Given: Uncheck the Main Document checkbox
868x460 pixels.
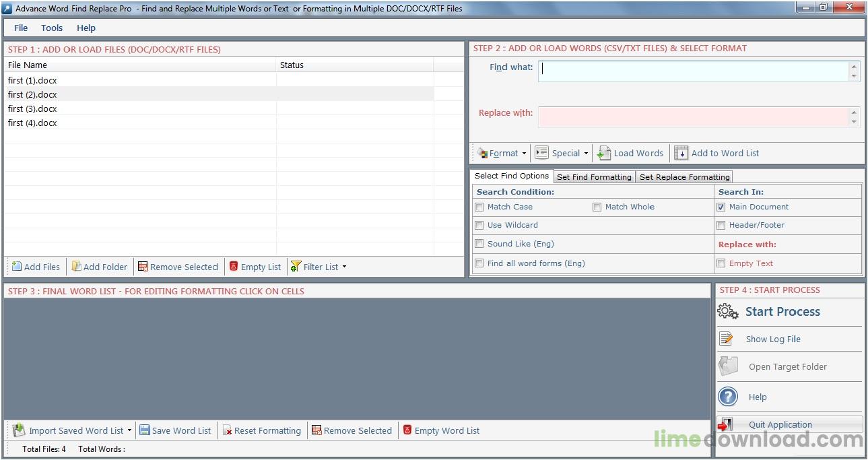Looking at the screenshot, I should 721,207.
